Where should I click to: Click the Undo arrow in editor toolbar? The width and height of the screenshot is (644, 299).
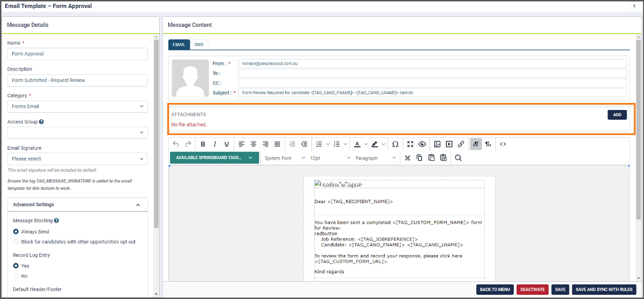(x=176, y=144)
